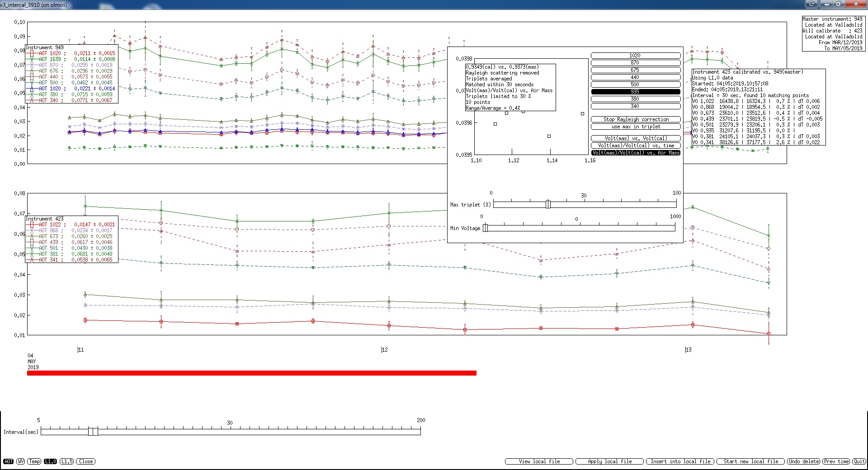Click Apply local file
Viewport: 868px width, 470px height.
point(609,461)
